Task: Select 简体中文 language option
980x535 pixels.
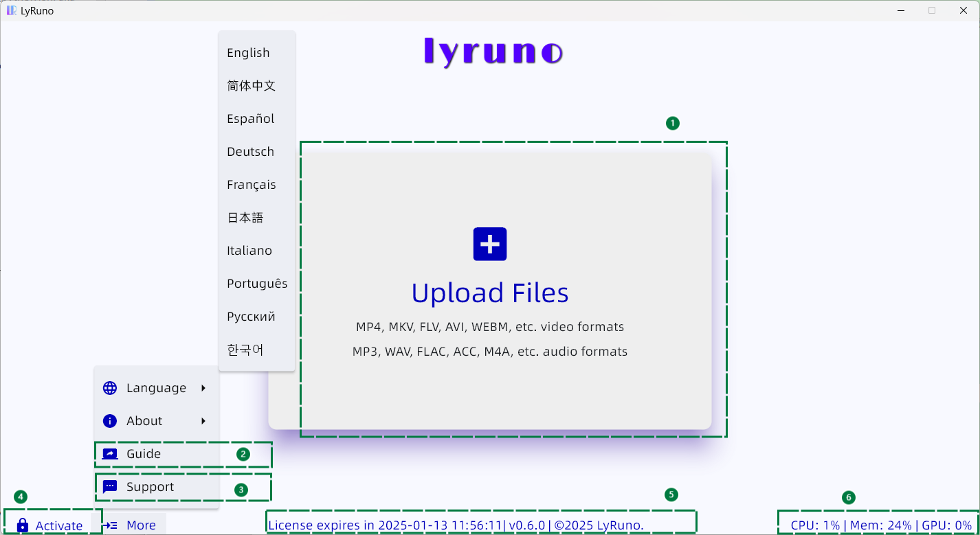Action: [x=251, y=85]
